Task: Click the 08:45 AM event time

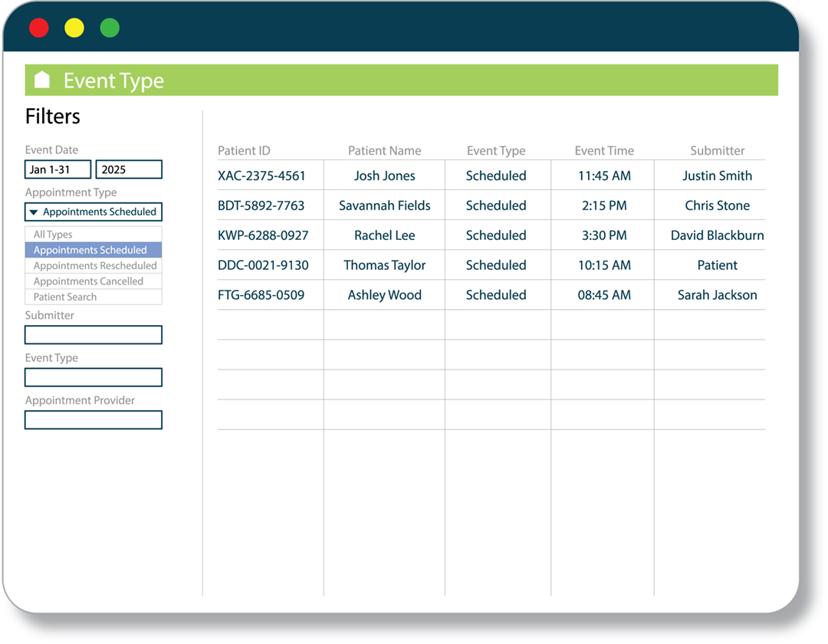Action: click(x=604, y=295)
